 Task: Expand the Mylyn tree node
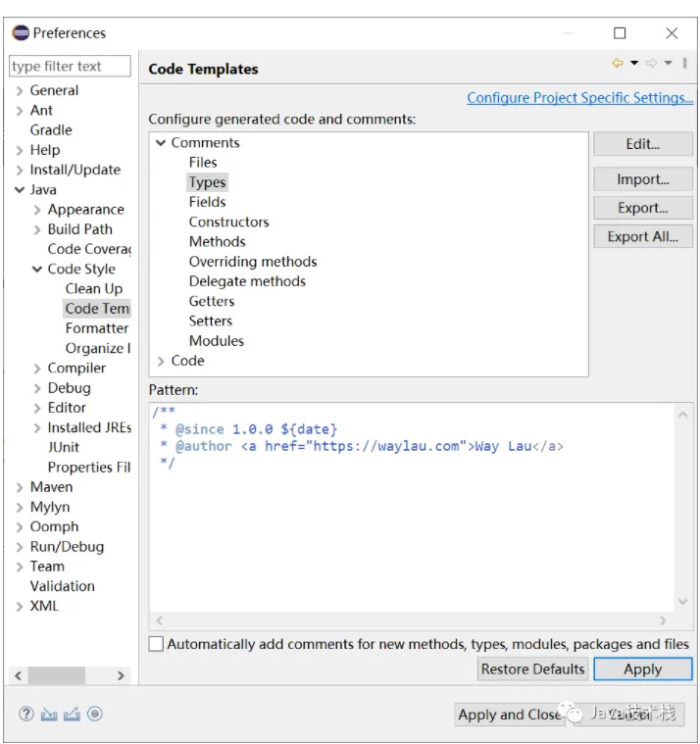point(20,508)
